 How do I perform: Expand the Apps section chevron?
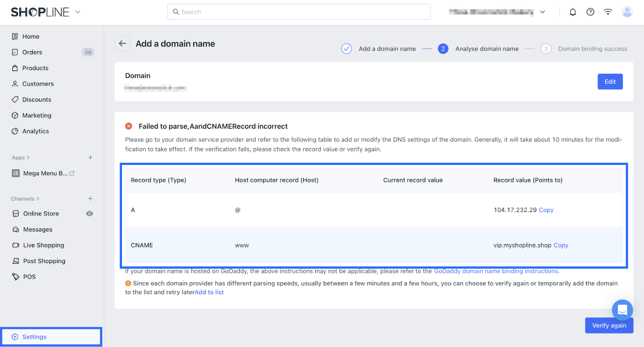pos(28,158)
